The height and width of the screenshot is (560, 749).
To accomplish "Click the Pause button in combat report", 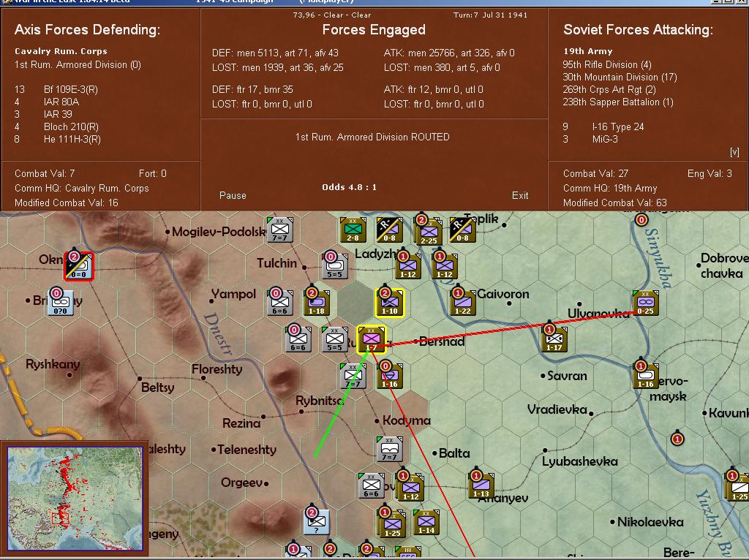I will [x=233, y=195].
